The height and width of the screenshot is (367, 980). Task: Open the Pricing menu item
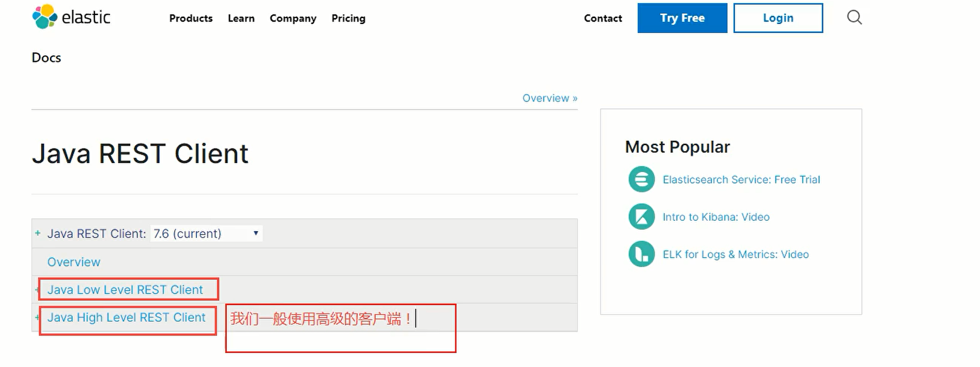348,18
